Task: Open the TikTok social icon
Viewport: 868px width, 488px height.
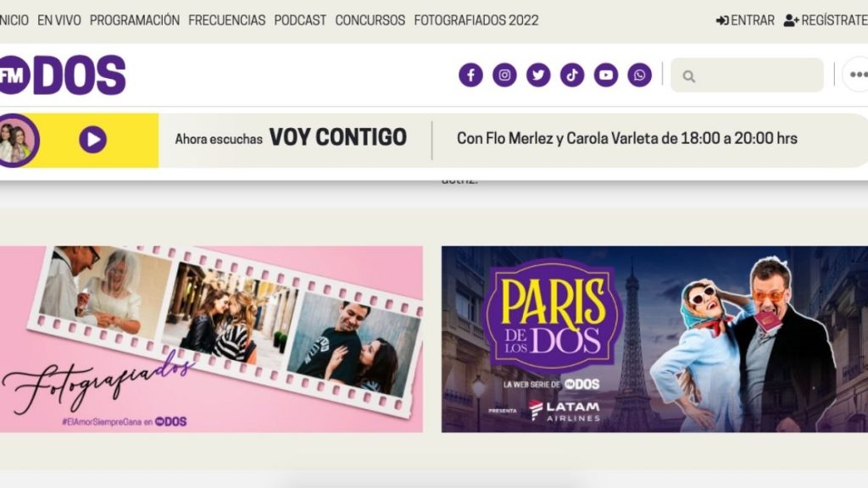Action: 572,75
